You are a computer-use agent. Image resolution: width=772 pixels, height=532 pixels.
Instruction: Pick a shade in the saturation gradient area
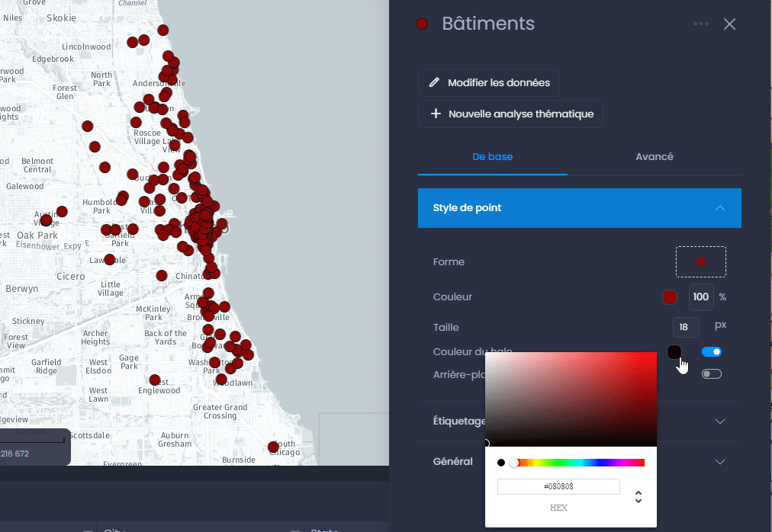(x=571, y=399)
